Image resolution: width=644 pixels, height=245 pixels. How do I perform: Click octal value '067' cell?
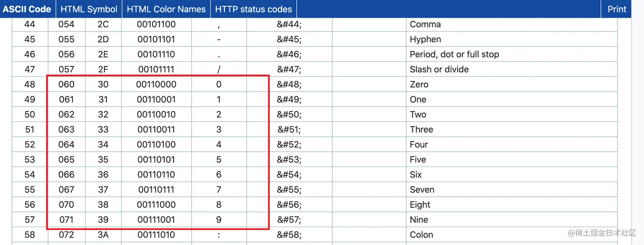[x=66, y=190]
